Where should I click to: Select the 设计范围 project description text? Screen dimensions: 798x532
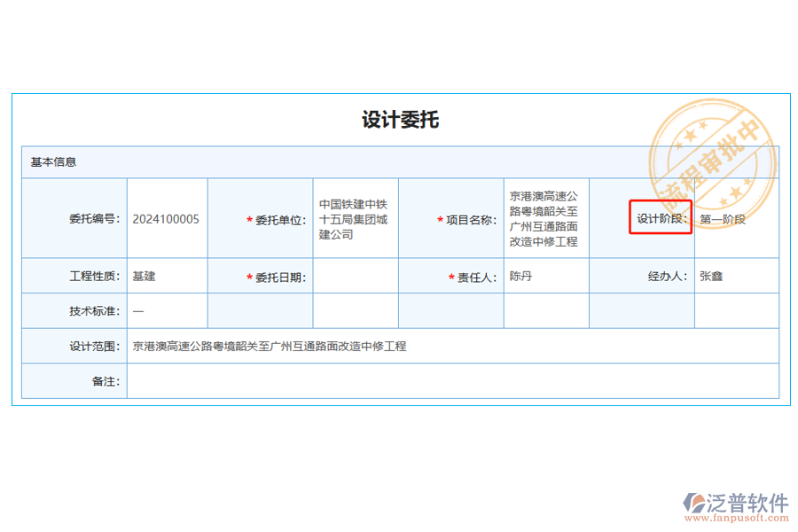271,346
